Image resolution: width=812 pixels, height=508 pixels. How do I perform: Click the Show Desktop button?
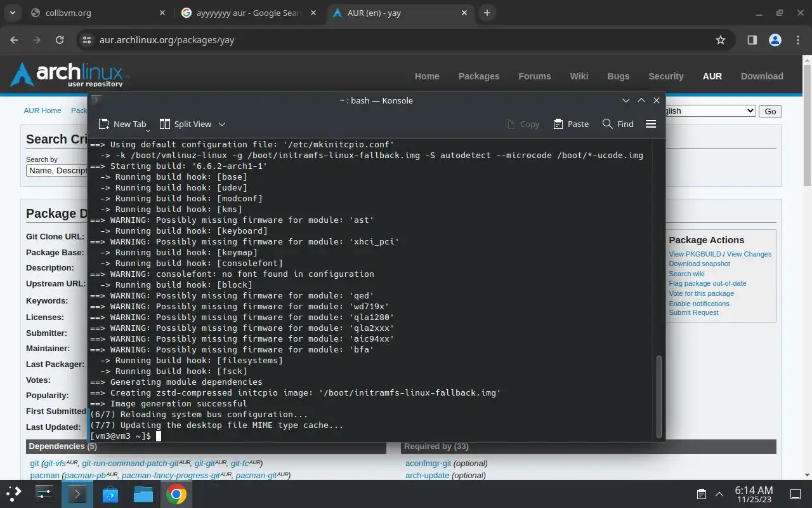(796, 494)
